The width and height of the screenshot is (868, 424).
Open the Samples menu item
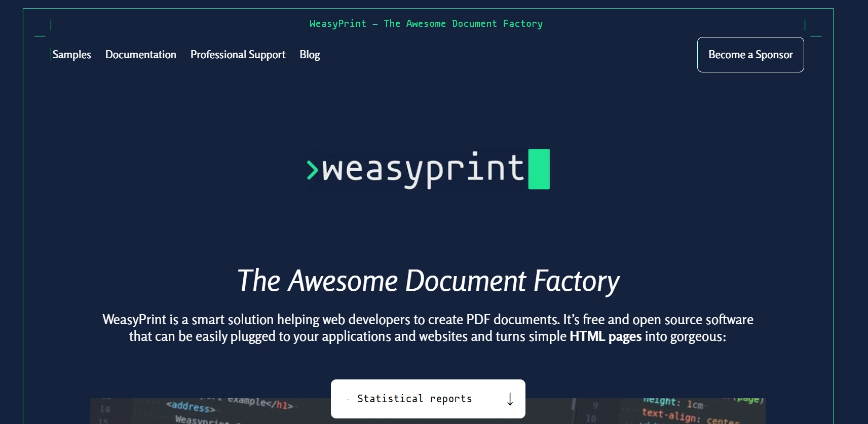[x=71, y=55]
